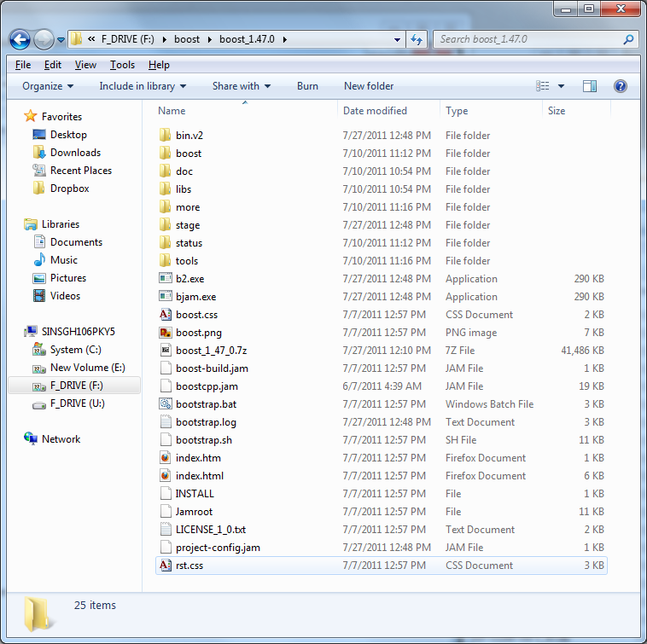Sort by Date modified column header
The width and height of the screenshot is (647, 644).
point(388,111)
